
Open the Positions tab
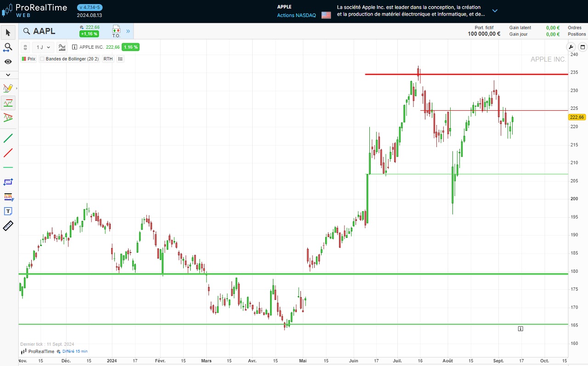(x=577, y=34)
